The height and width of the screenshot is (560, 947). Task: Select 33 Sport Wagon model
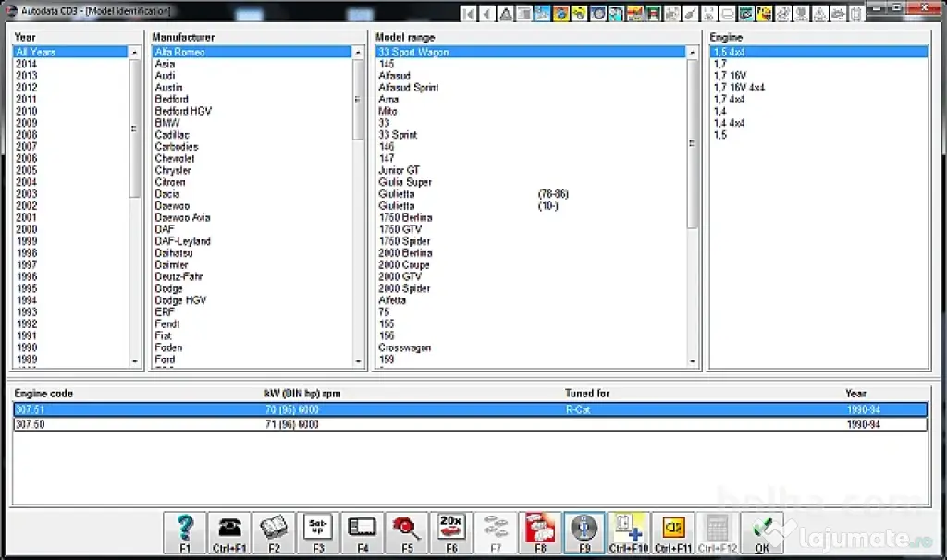530,52
